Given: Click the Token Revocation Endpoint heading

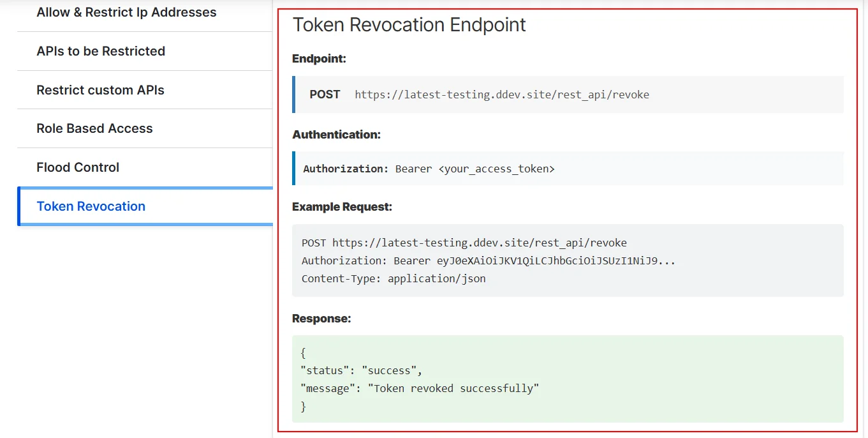Looking at the screenshot, I should (x=409, y=24).
